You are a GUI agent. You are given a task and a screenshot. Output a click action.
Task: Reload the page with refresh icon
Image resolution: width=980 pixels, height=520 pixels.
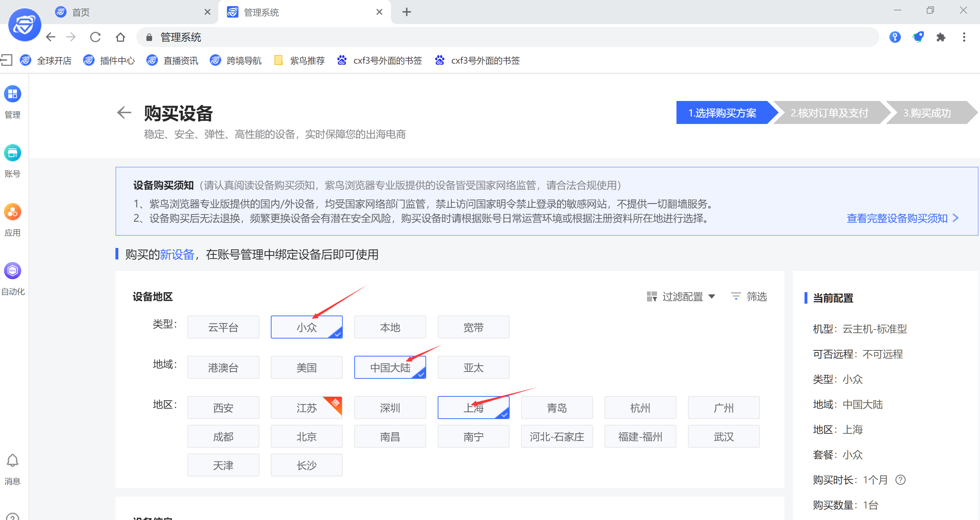[95, 37]
